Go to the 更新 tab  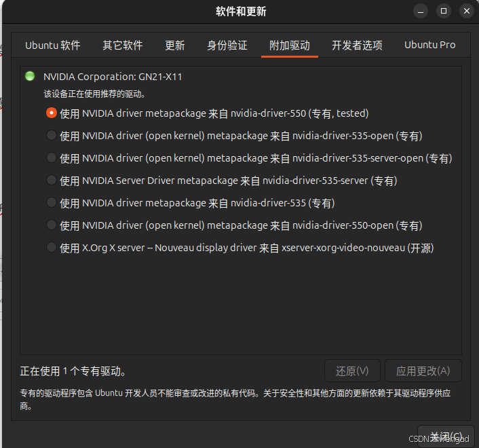175,45
